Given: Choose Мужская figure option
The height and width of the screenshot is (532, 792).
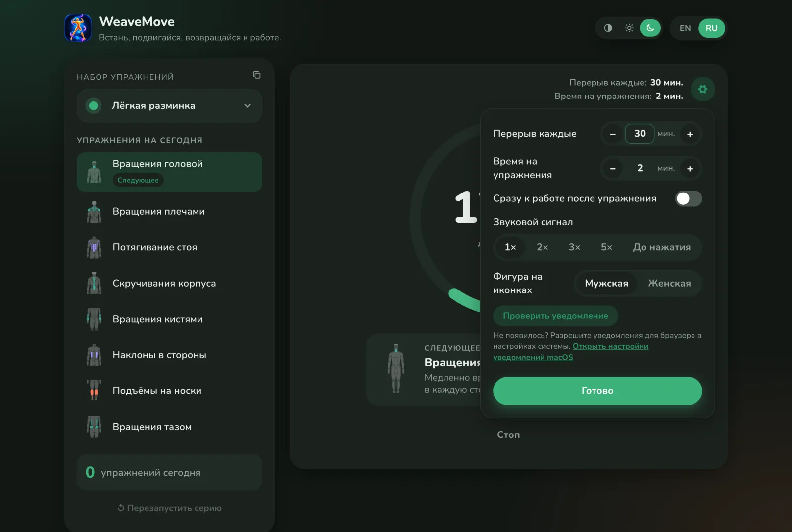Looking at the screenshot, I should click(x=606, y=283).
